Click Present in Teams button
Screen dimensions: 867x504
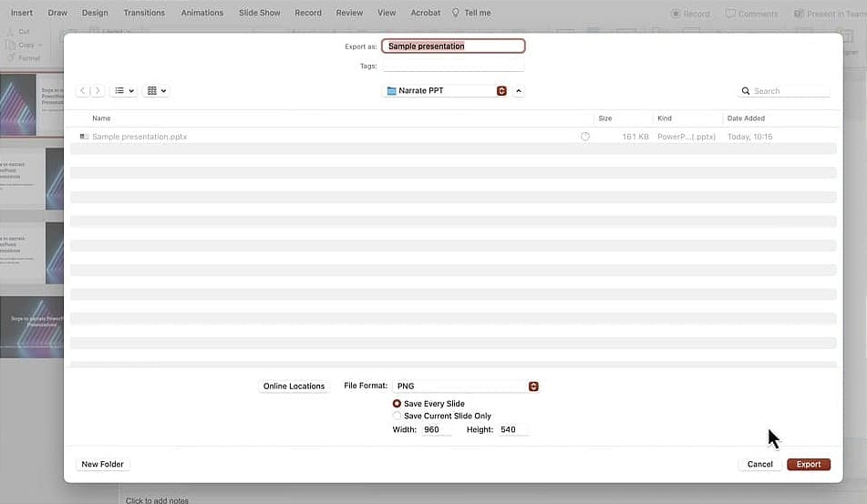pyautogui.click(x=830, y=14)
